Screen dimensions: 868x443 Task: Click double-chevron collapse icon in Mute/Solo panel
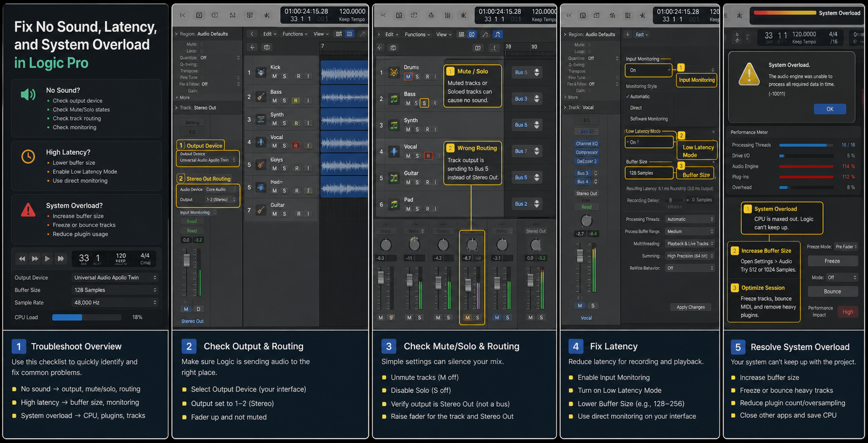tap(382, 15)
